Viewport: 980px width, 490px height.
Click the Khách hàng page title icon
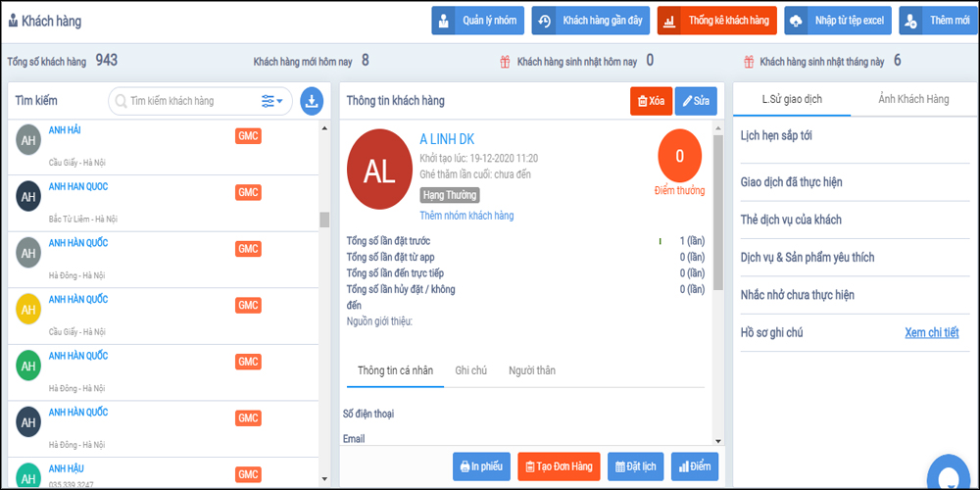[13, 21]
